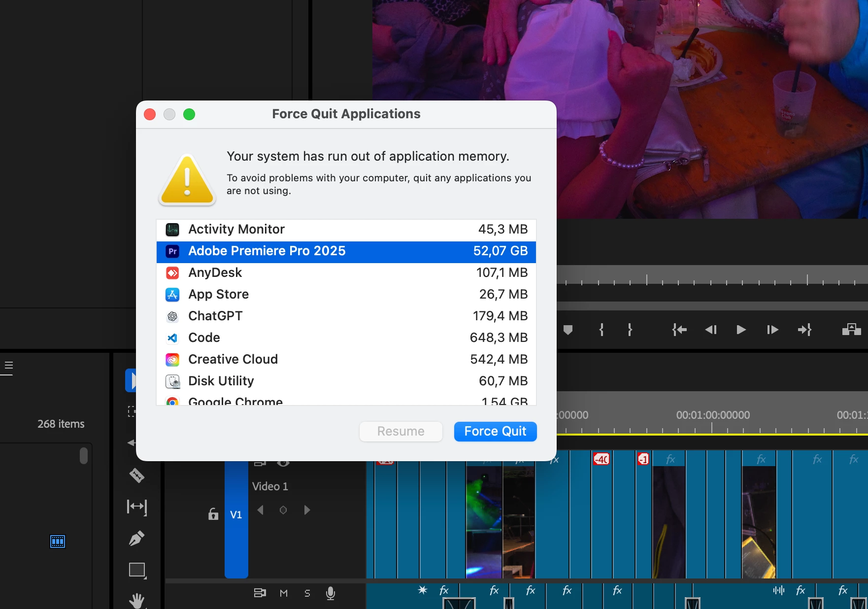Toggle sync lock on the audio track
Viewport: 868px width, 609px height.
coord(260,593)
